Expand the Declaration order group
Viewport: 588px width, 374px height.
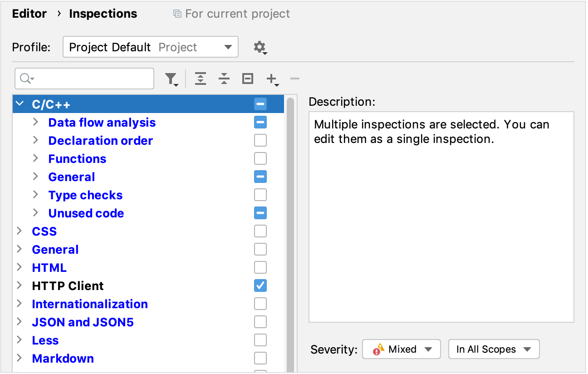pos(36,140)
